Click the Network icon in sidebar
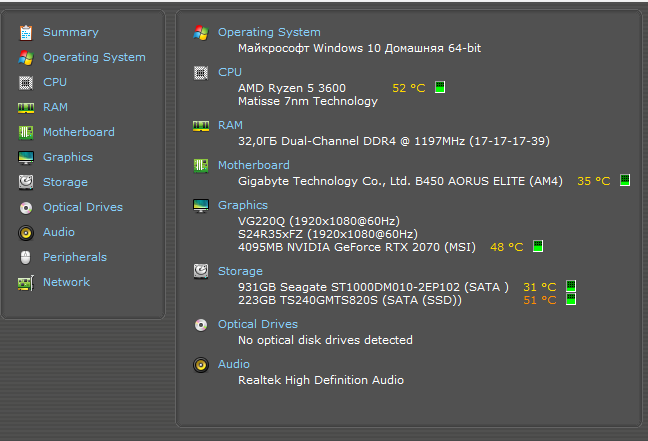This screenshot has width=648, height=441. tap(25, 282)
